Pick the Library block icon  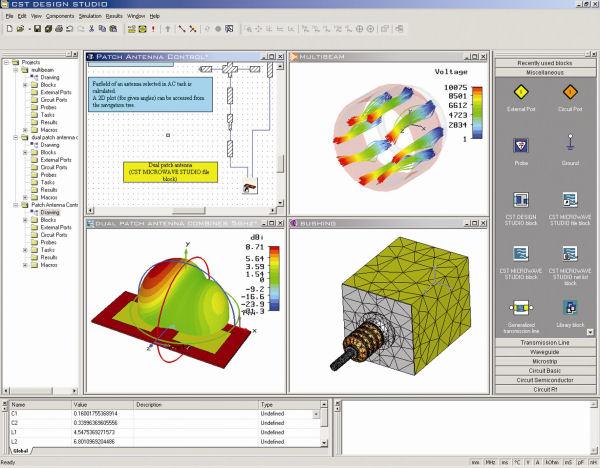569,307
